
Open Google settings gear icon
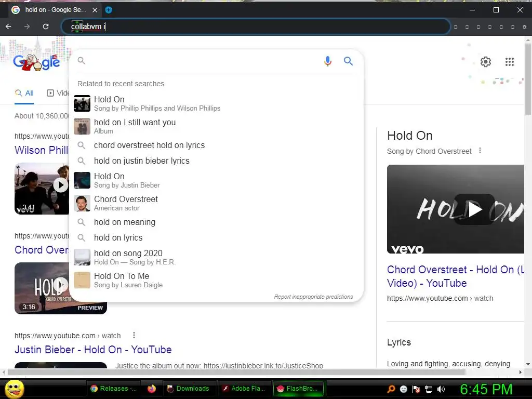pos(486,62)
